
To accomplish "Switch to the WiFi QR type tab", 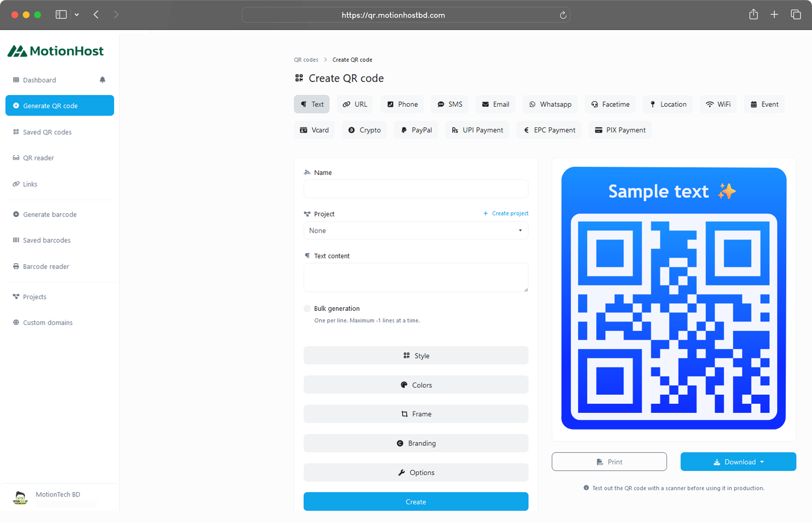I will (718, 104).
